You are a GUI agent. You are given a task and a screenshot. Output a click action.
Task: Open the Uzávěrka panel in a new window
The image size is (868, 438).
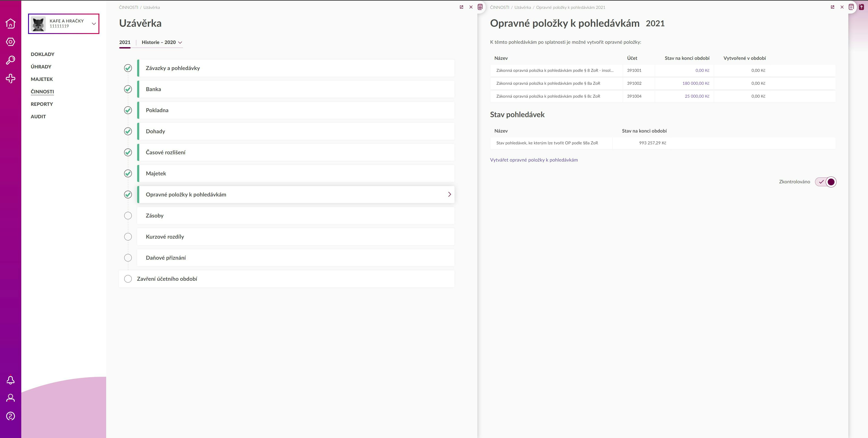click(461, 7)
